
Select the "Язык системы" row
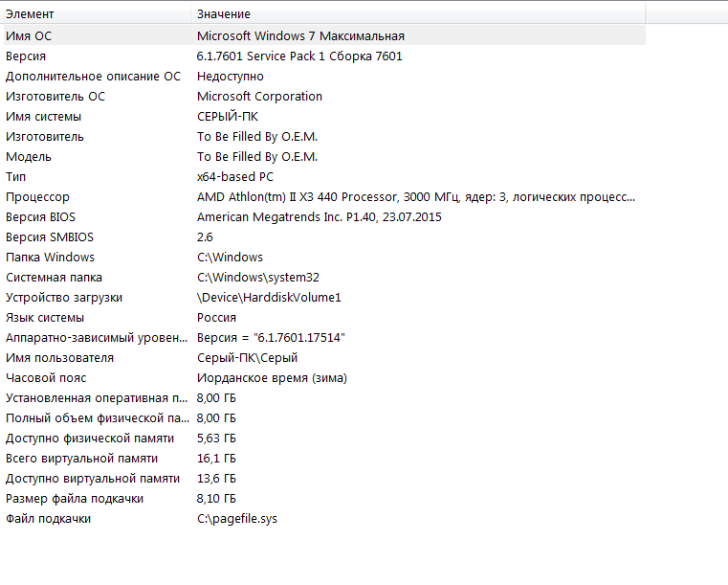click(45, 317)
